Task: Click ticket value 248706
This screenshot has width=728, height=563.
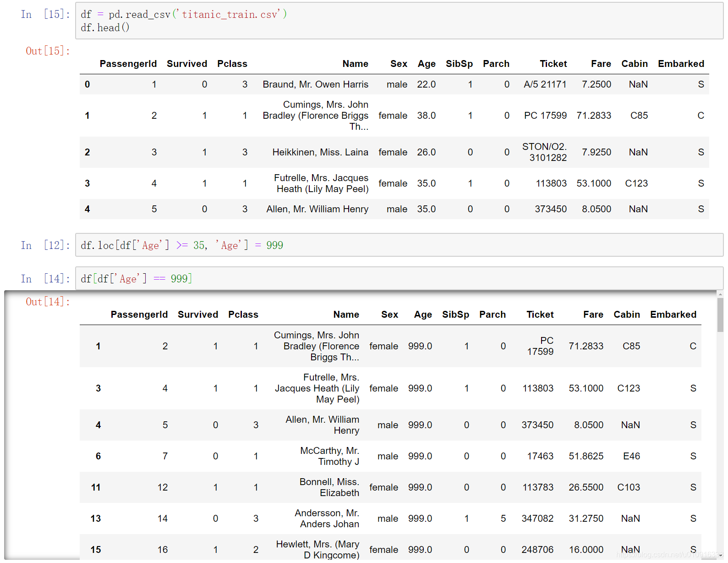Action: 538,550
